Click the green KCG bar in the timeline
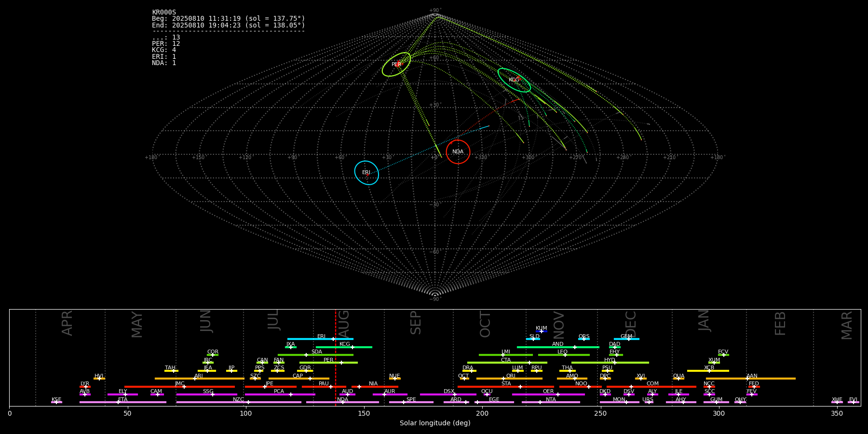This screenshot has width=868, height=434. coord(344,347)
